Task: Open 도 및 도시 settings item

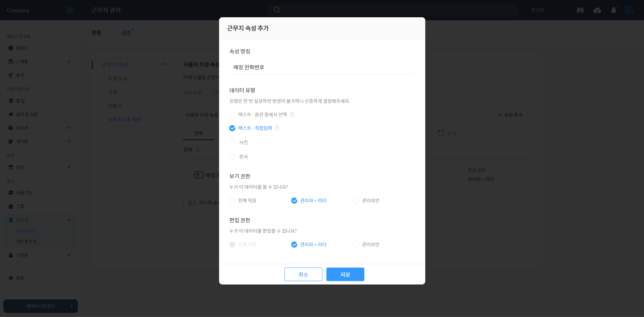Action: (118, 78)
